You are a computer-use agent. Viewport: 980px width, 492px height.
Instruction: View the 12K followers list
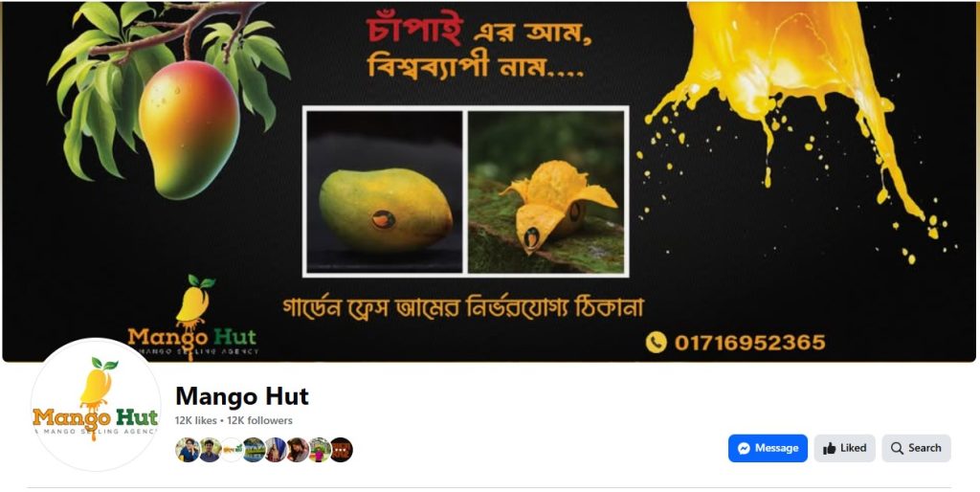(x=259, y=421)
